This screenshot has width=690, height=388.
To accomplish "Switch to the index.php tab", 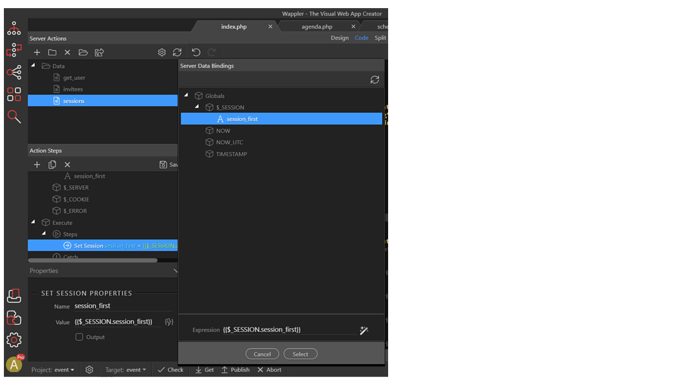I will point(234,27).
